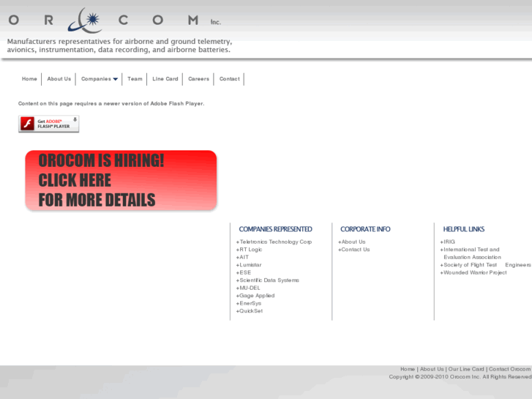This screenshot has height=399, width=532.
Task: Open the QuickSet link
Action: pos(250,311)
